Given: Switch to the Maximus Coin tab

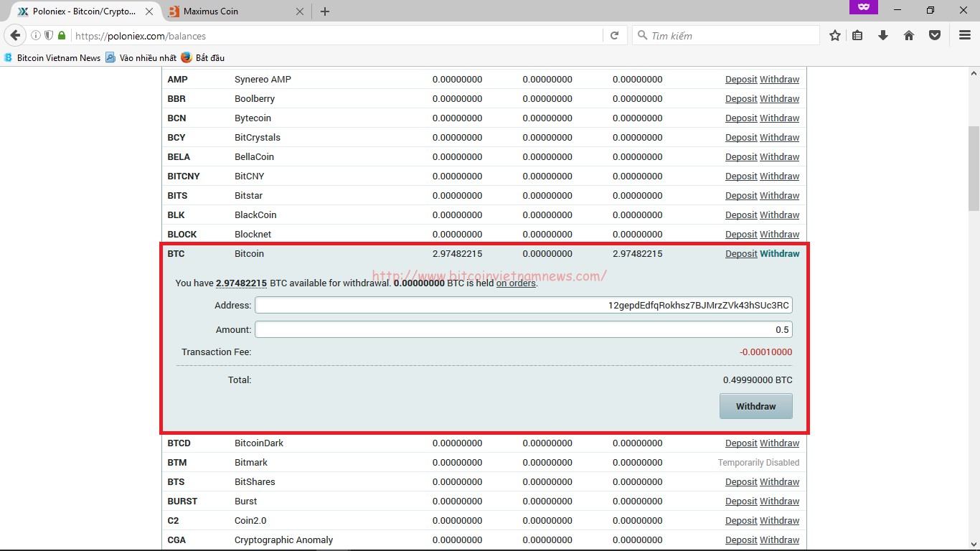Looking at the screenshot, I should [236, 11].
